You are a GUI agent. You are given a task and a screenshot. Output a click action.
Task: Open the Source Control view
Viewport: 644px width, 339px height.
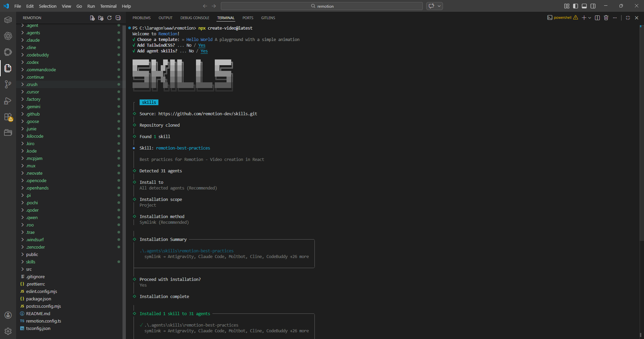coord(8,84)
